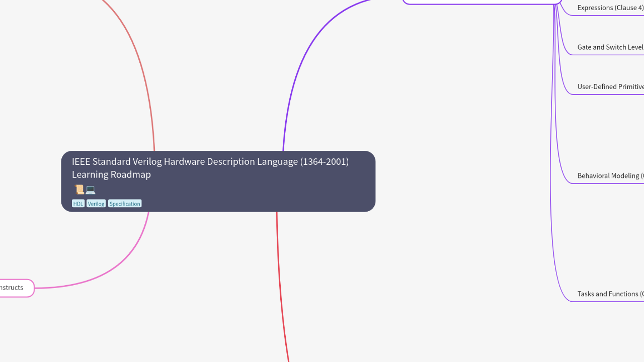Select the Expressions (Clause 4) node label

pyautogui.click(x=610, y=8)
